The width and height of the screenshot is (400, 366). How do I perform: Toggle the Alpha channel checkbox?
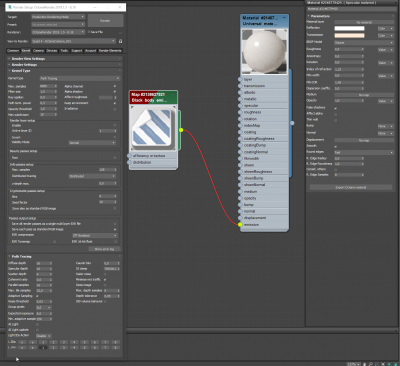point(115,86)
